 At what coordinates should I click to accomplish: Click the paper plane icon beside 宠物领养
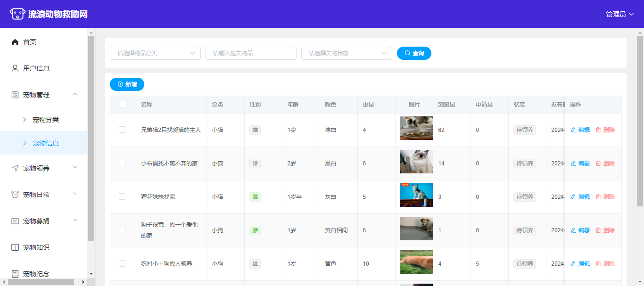pyautogui.click(x=15, y=168)
